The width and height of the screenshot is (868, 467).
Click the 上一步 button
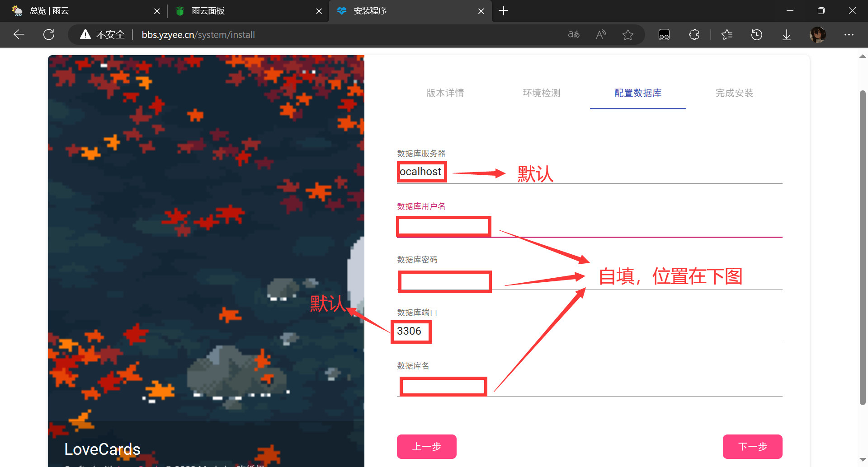pos(426,446)
